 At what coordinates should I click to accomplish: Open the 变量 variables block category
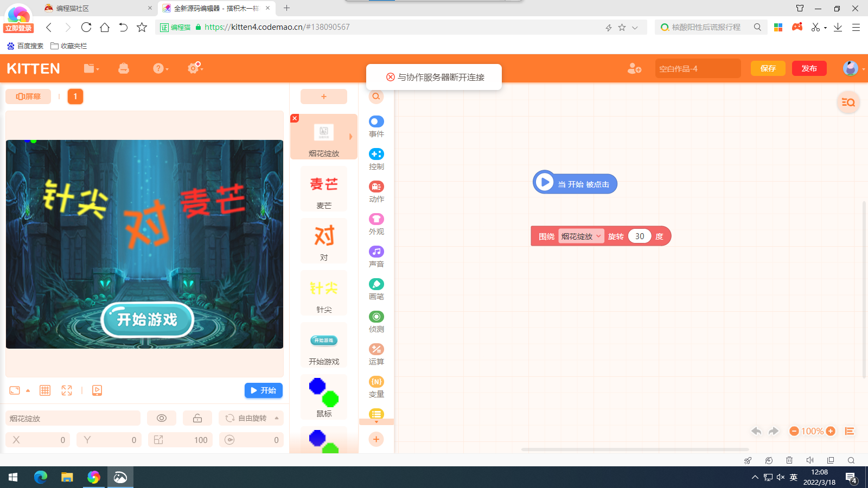click(376, 387)
